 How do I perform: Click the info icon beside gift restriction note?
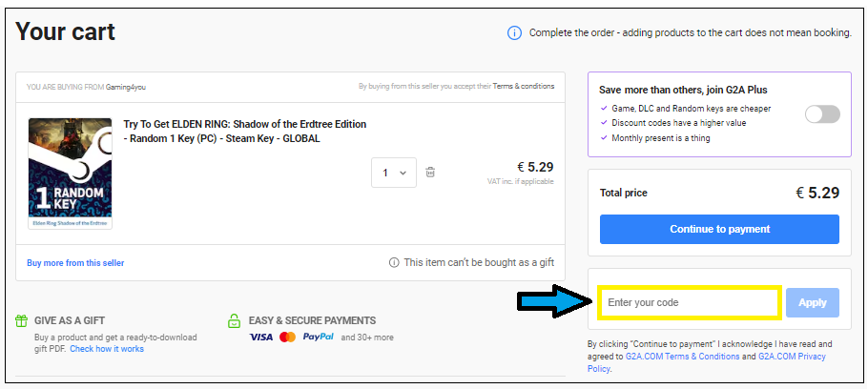(394, 262)
